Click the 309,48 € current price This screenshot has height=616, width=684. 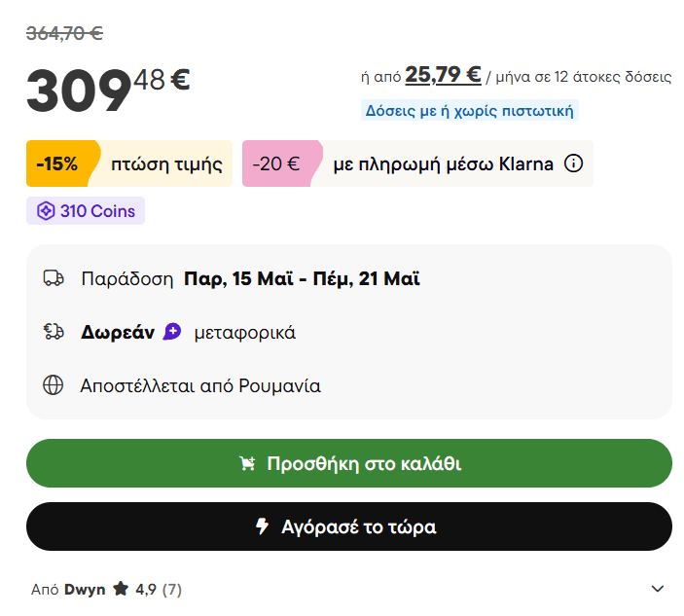click(x=108, y=90)
